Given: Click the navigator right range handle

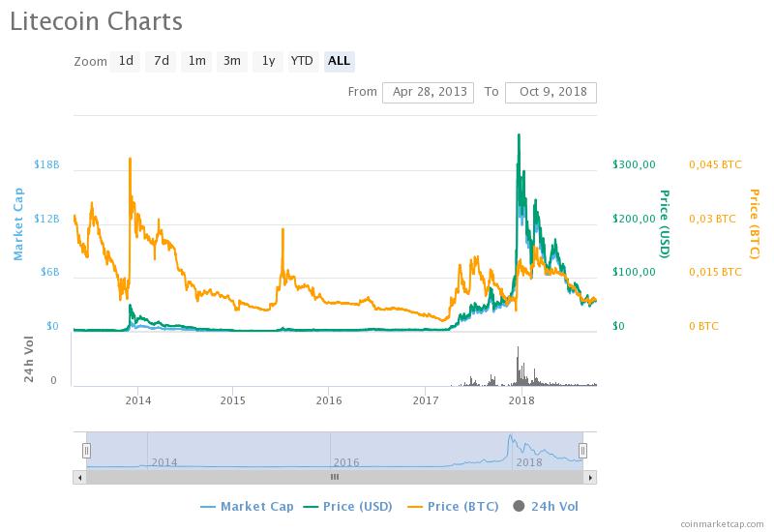Looking at the screenshot, I should coord(582,450).
